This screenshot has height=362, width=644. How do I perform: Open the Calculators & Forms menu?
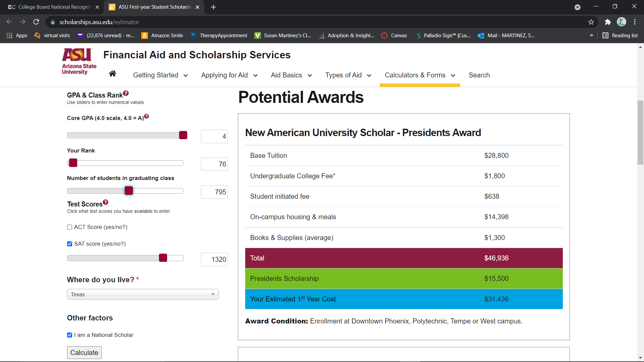click(420, 75)
